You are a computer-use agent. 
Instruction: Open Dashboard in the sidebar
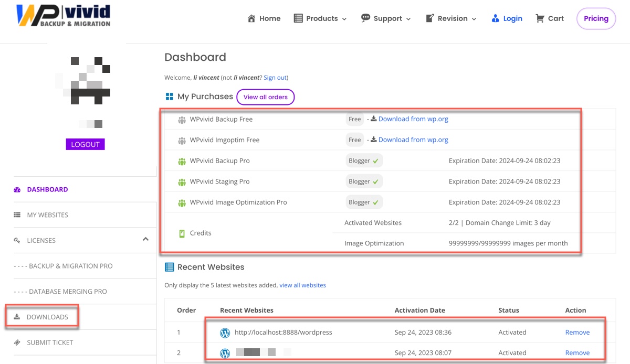tap(47, 190)
